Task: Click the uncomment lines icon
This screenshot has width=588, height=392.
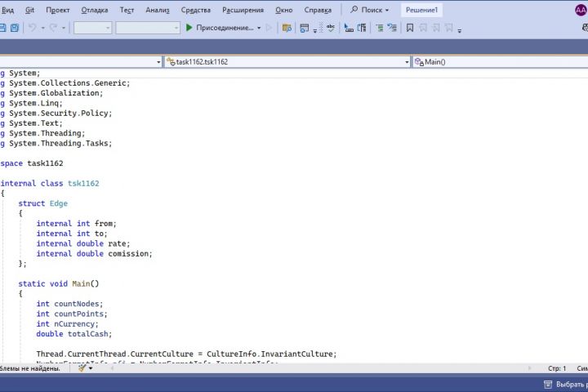Action: coord(392,28)
